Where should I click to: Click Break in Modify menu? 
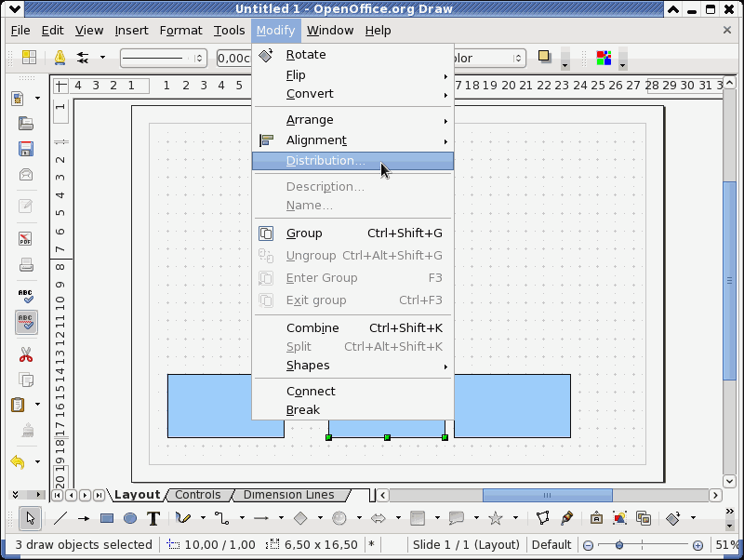click(353, 409)
